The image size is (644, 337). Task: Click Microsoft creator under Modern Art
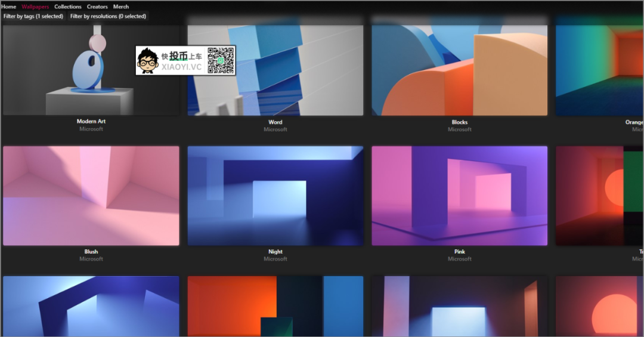coord(91,129)
